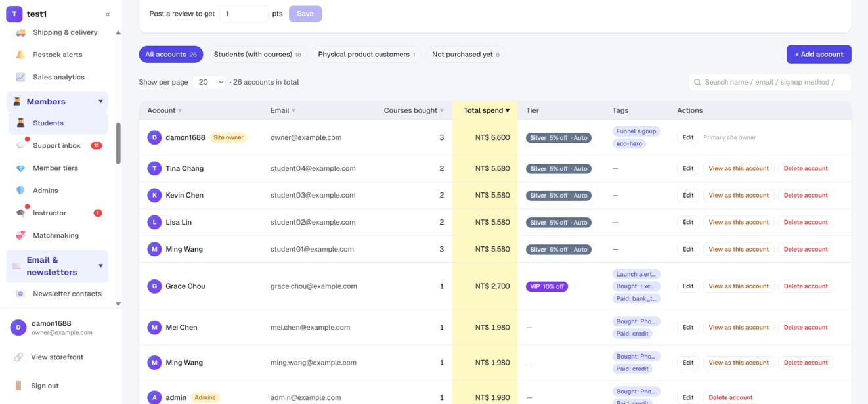Open Sales analytics via its chart icon
The height and width of the screenshot is (404, 868).
pyautogui.click(x=20, y=77)
